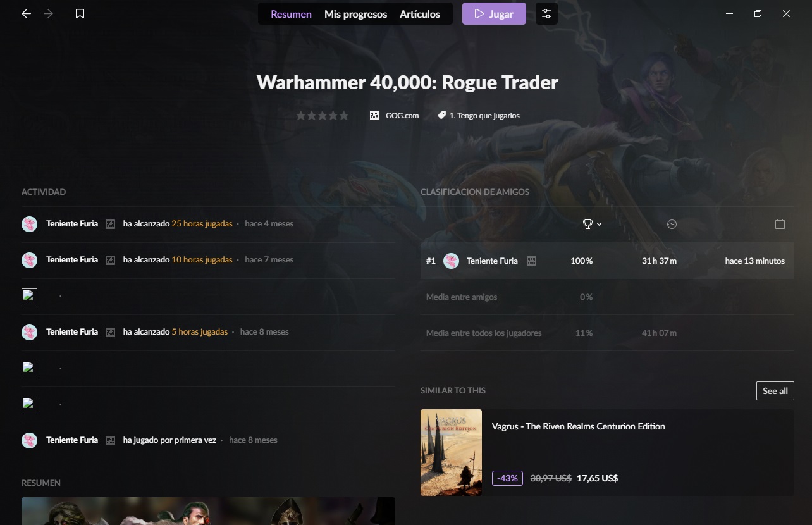Rate the game with the fifth star

[343, 115]
